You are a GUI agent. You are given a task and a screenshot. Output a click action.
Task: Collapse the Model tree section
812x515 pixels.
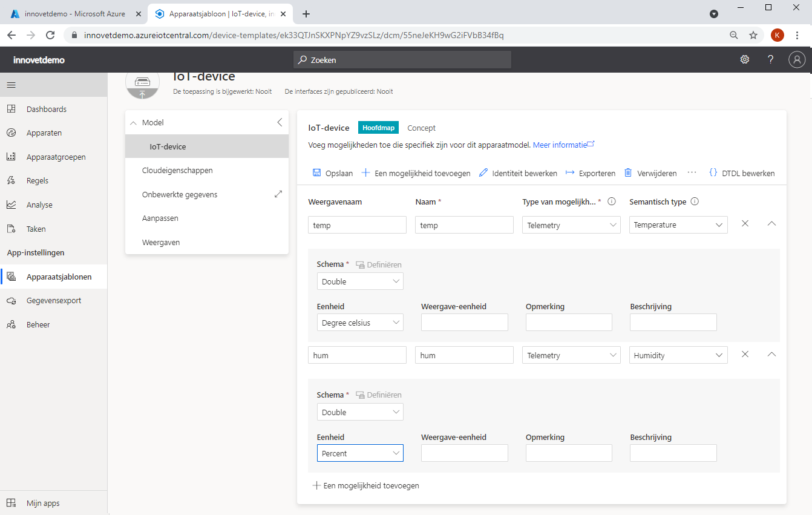click(x=134, y=123)
